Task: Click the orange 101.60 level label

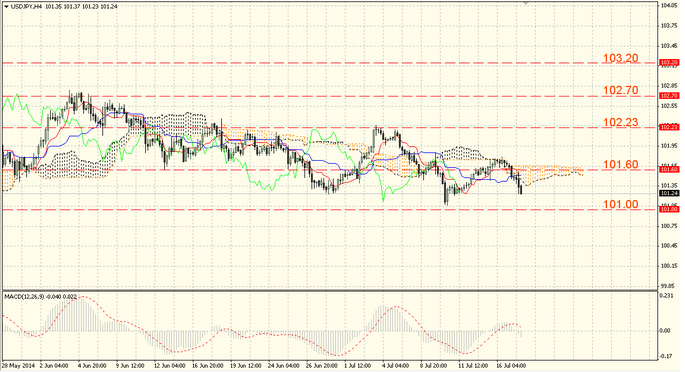Action: pos(621,165)
